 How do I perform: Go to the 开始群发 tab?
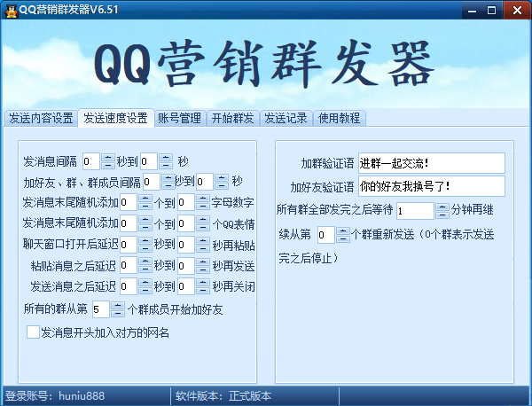click(232, 118)
